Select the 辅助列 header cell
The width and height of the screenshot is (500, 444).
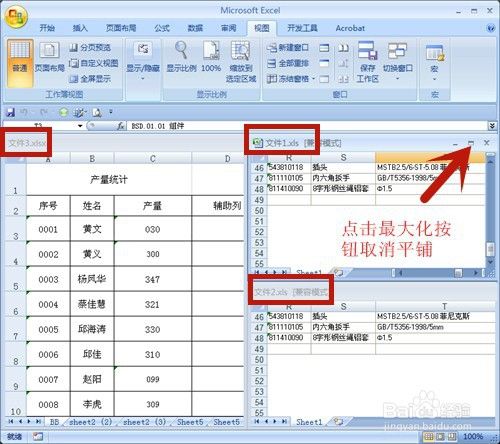tap(218, 206)
